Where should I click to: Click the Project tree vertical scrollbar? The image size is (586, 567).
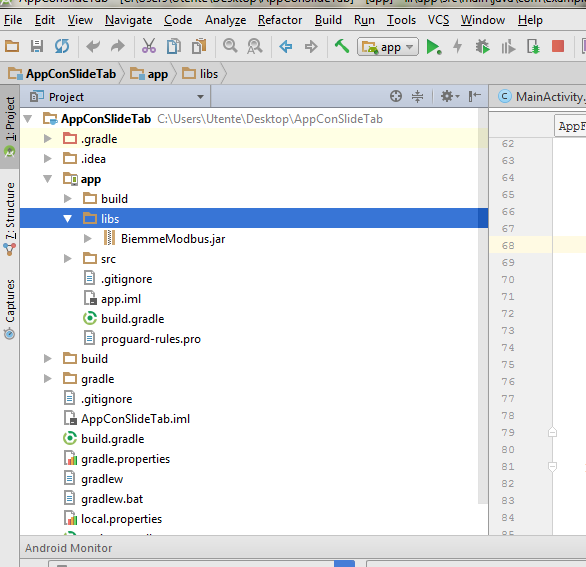(483, 306)
